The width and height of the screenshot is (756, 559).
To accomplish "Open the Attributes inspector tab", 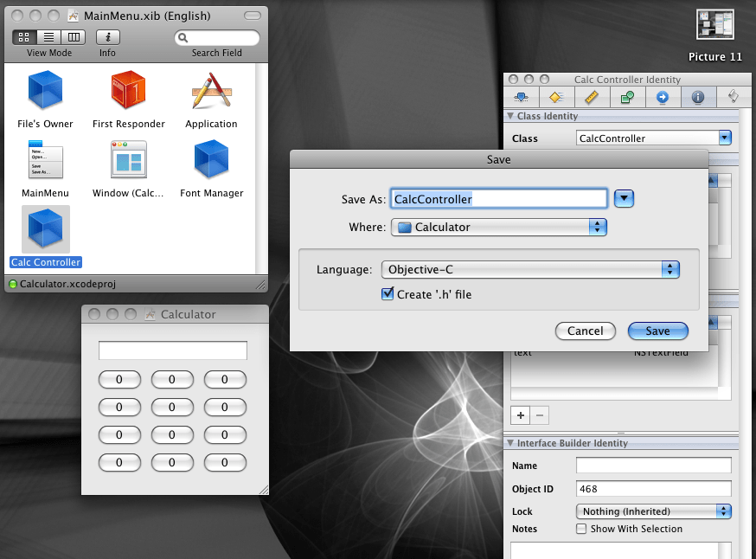I will 522,98.
